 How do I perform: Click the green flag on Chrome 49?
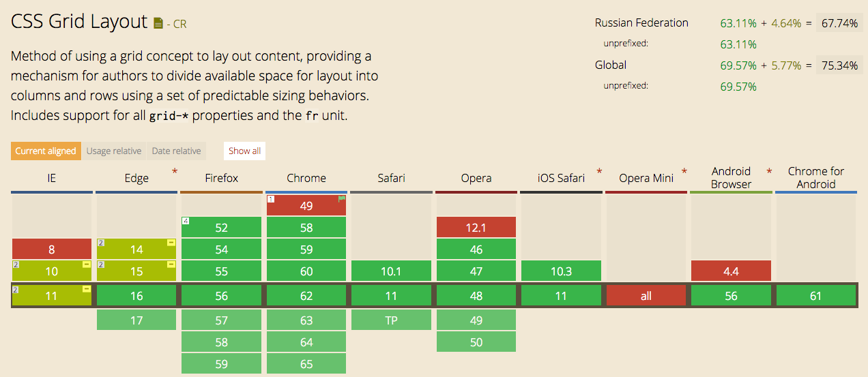click(341, 200)
